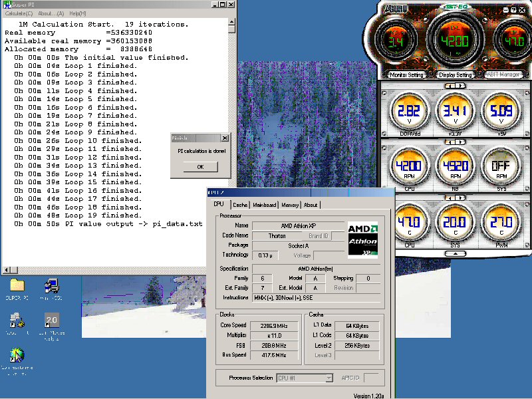Click the "Thorton" Code Name value in CPU-Z
The width and height of the screenshot is (532, 399).
(277, 236)
